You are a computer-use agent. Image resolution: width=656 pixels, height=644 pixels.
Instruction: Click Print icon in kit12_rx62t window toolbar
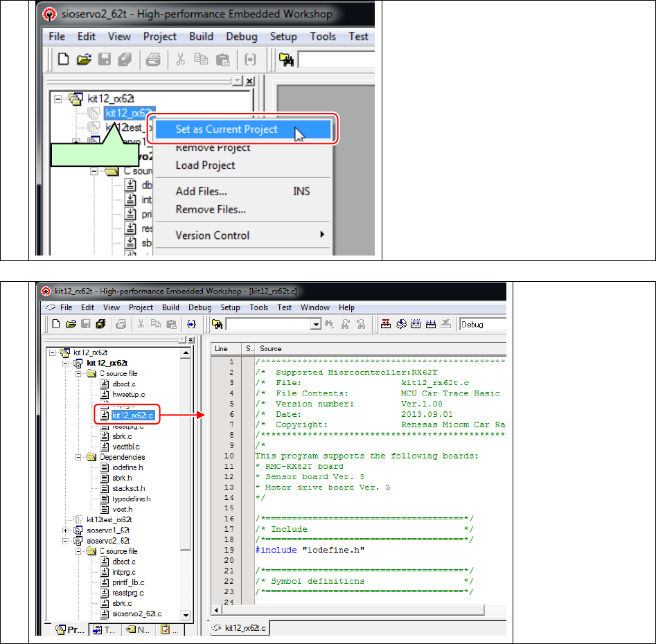(121, 324)
